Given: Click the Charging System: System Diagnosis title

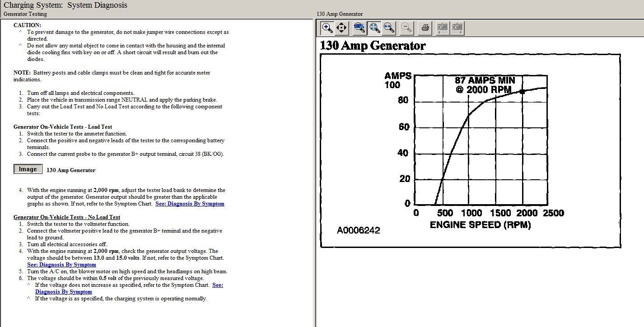Looking at the screenshot, I should (65, 5).
